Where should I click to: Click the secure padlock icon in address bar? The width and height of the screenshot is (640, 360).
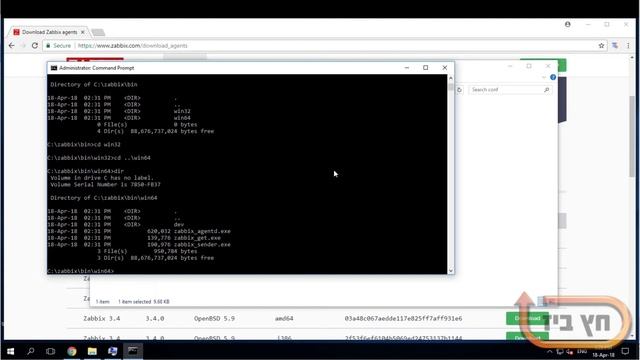(x=48, y=46)
